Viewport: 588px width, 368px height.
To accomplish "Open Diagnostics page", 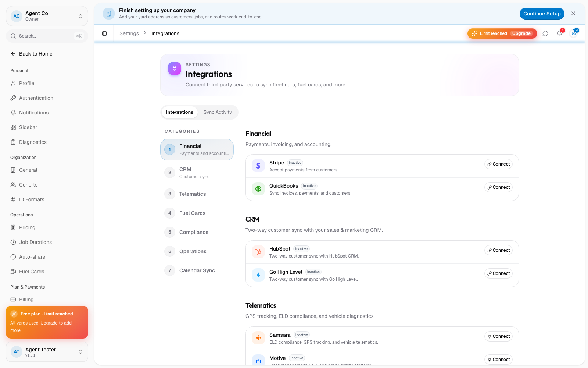I will 47,142.
